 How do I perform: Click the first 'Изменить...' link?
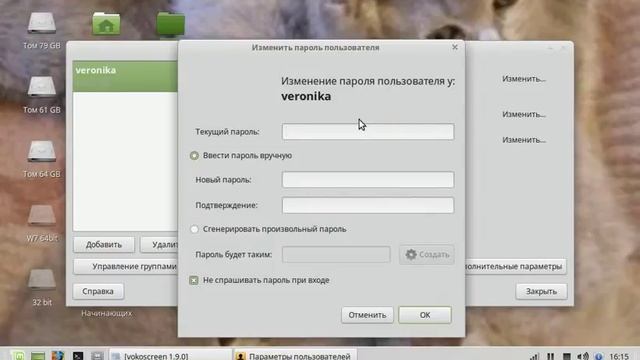click(524, 79)
